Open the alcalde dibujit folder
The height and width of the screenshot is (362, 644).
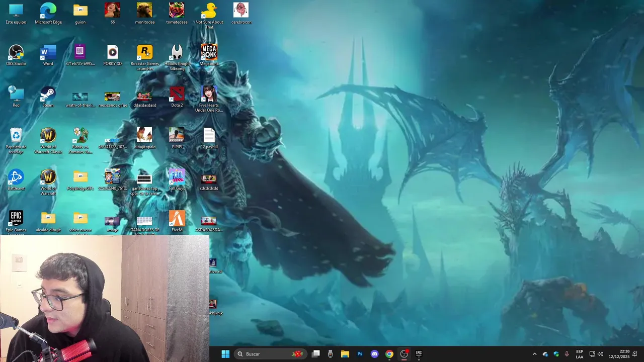[x=48, y=222]
